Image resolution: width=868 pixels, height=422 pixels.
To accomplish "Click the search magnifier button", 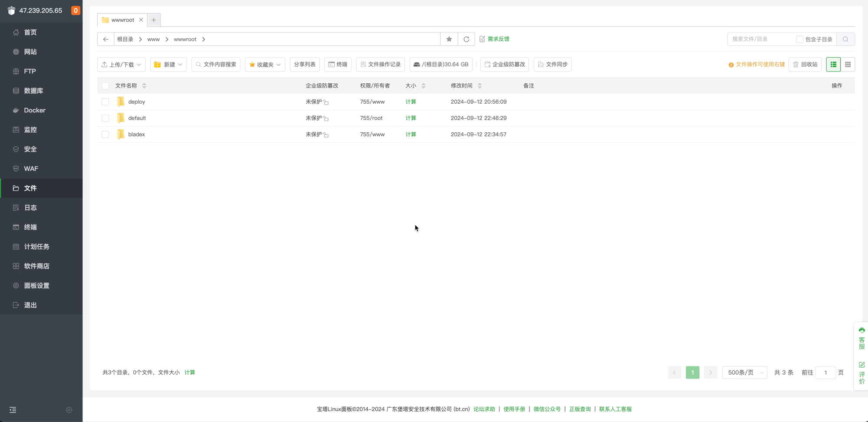I will pos(845,39).
